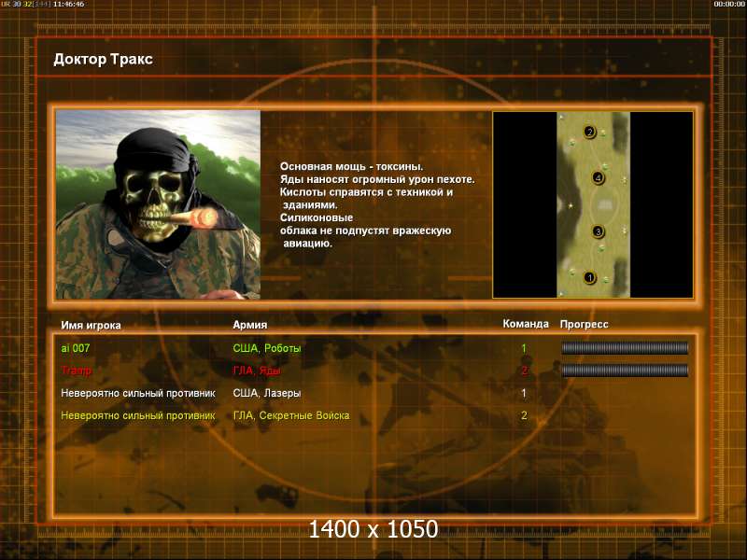747x560 pixels.
Task: Select the red player name 'Tramp'
Action: (x=77, y=371)
